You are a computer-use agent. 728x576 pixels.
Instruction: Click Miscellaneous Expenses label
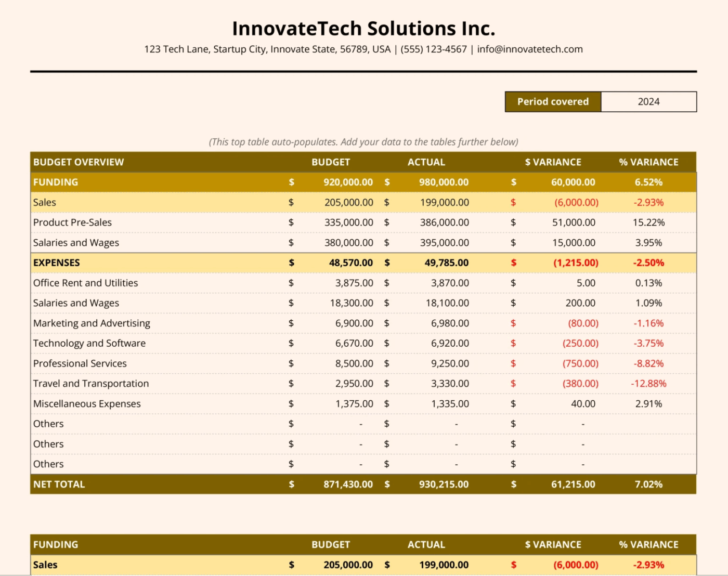point(87,404)
